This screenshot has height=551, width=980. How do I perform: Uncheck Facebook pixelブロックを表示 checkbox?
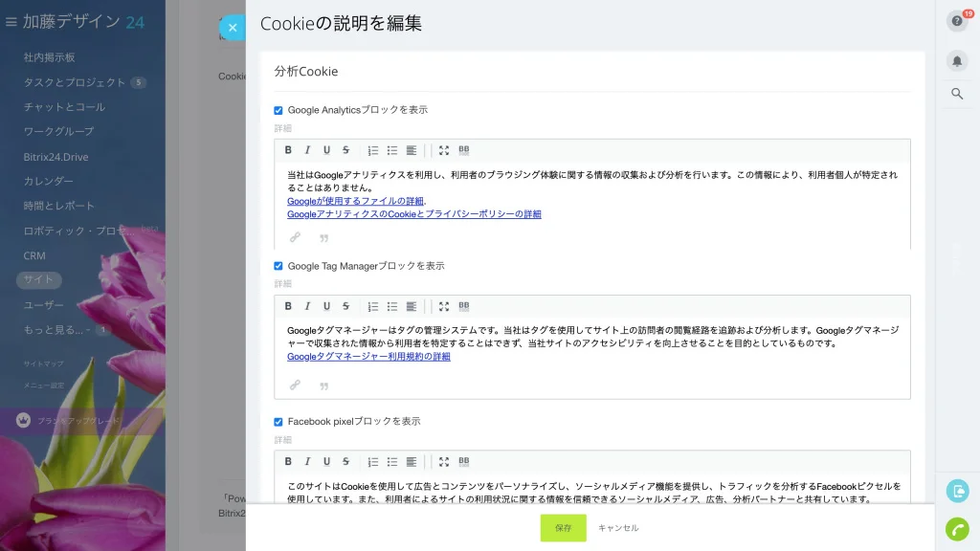tap(278, 422)
